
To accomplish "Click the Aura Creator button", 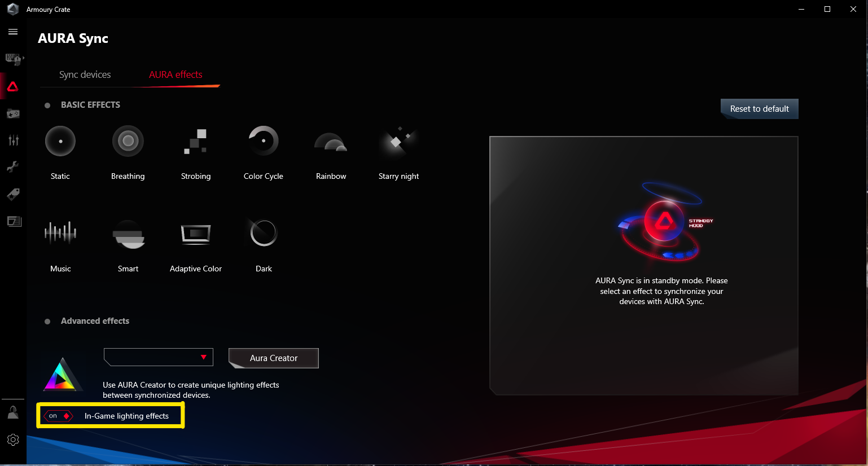I will coord(274,358).
